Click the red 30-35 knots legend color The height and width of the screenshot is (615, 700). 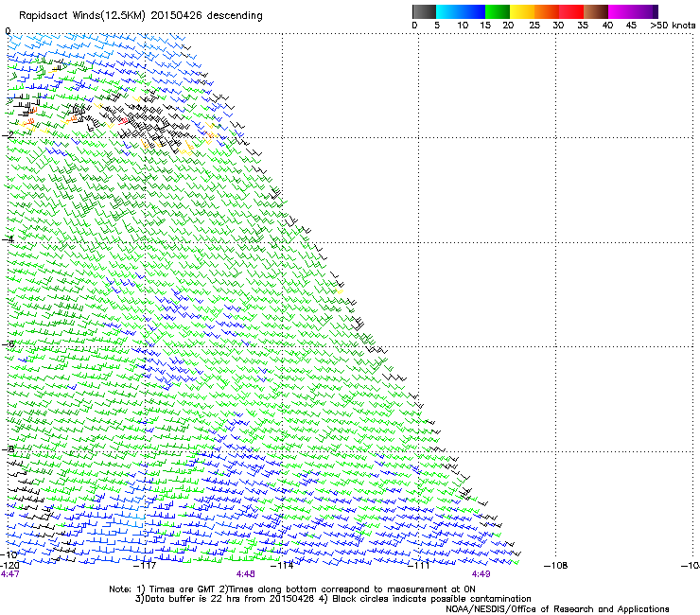(x=571, y=11)
